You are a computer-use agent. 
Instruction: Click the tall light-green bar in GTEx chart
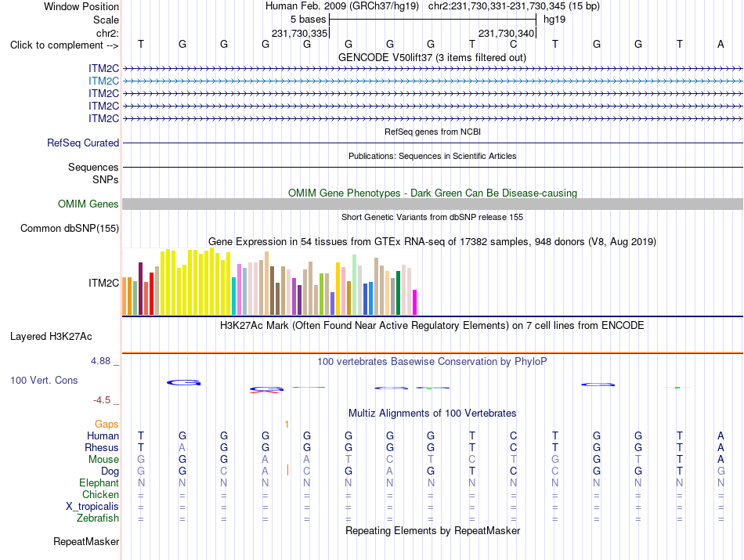point(355,285)
